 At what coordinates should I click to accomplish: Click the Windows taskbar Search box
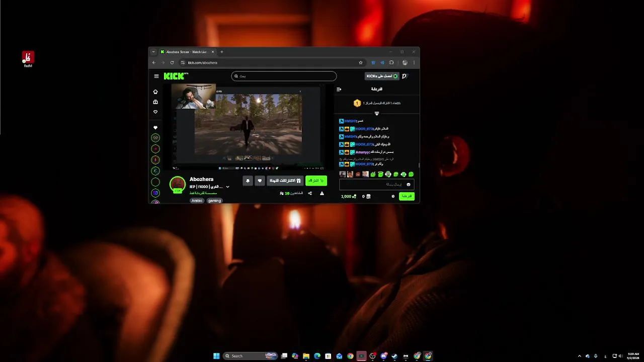tap(251, 356)
